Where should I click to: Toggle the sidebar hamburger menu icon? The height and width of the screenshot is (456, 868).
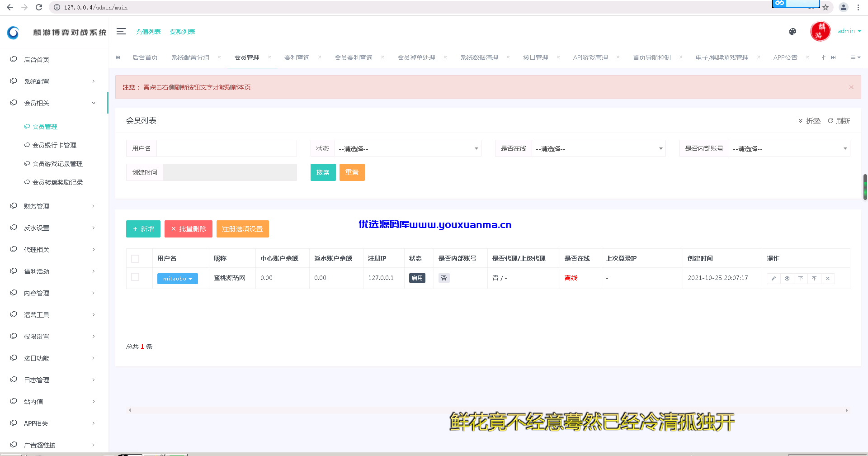coord(121,31)
